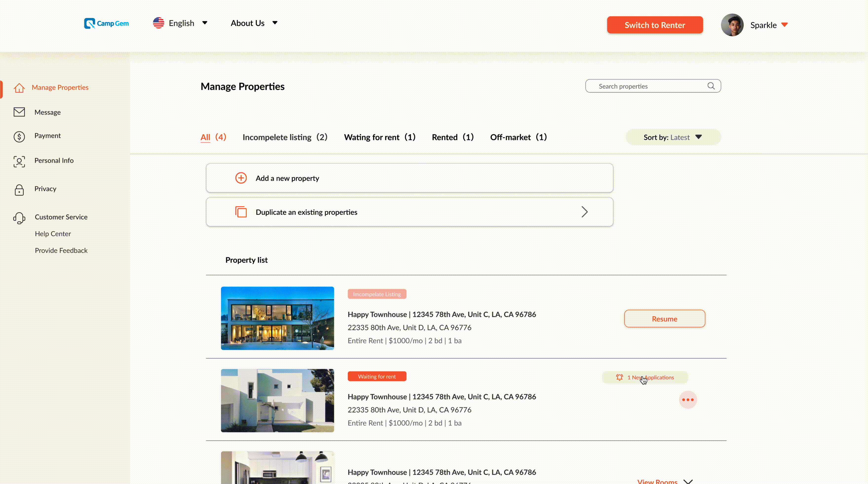Click the Personal Info person icon

tap(19, 161)
